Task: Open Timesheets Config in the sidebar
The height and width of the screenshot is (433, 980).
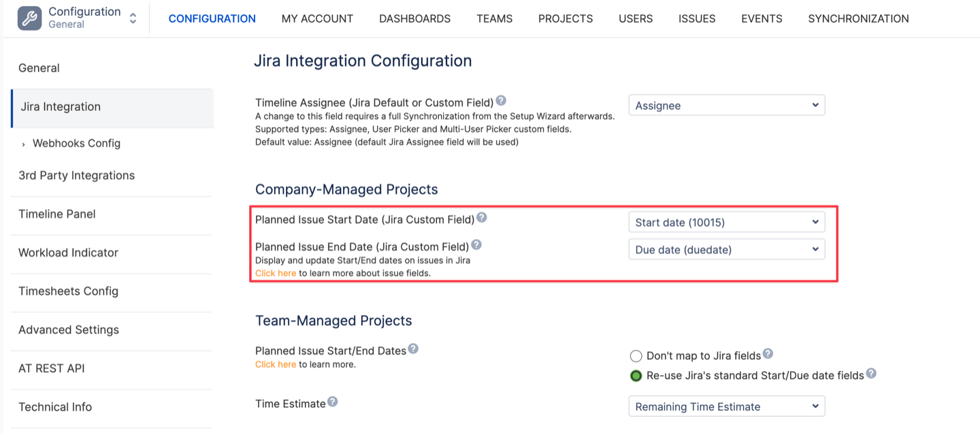Action: (68, 291)
